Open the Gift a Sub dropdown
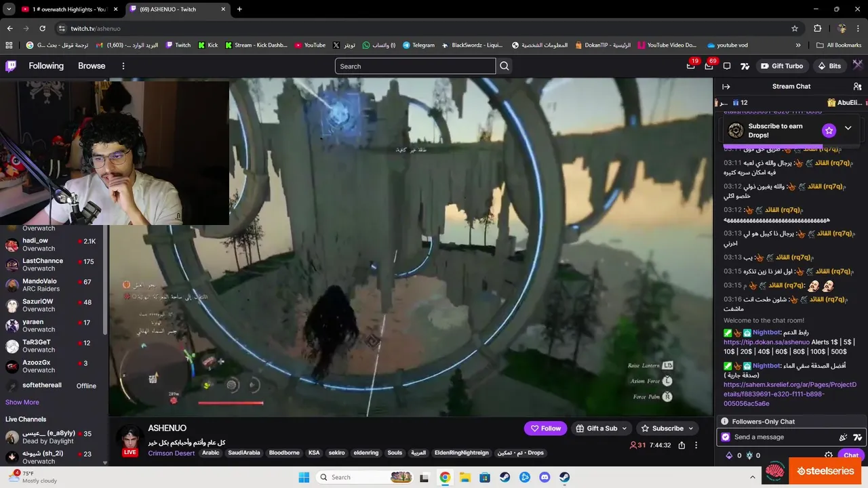The image size is (868, 488). tap(602, 428)
